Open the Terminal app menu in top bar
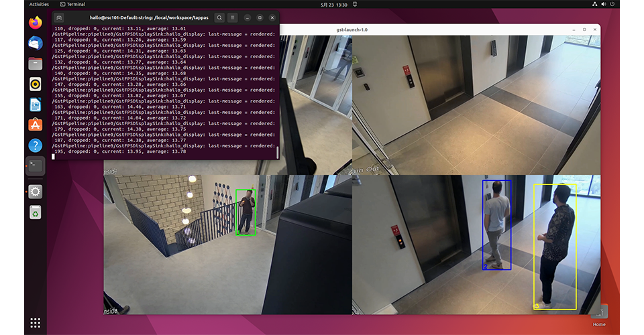This screenshot has height=335, width=644. coord(72,4)
